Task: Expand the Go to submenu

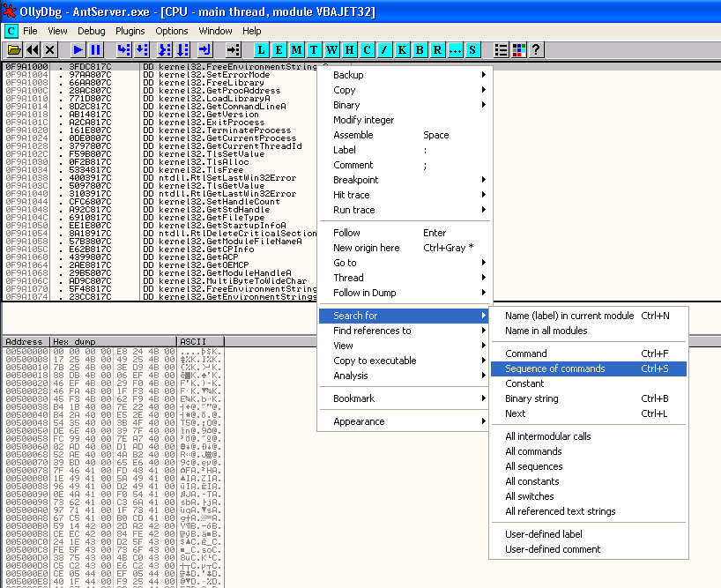Action: [405, 263]
